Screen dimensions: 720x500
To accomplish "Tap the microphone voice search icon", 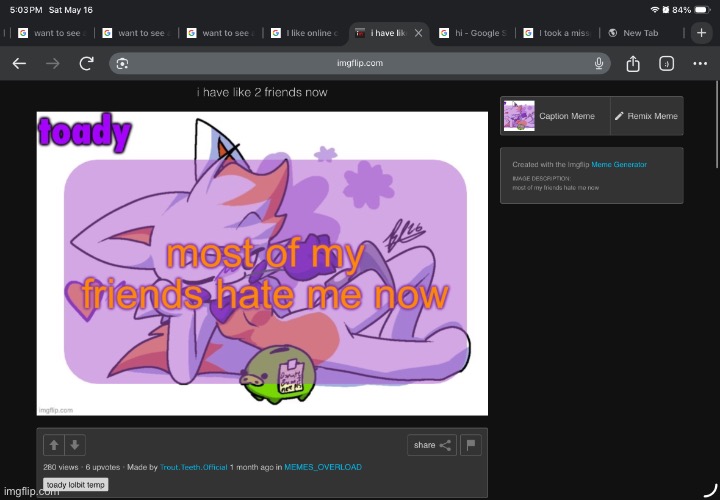I will [598, 63].
